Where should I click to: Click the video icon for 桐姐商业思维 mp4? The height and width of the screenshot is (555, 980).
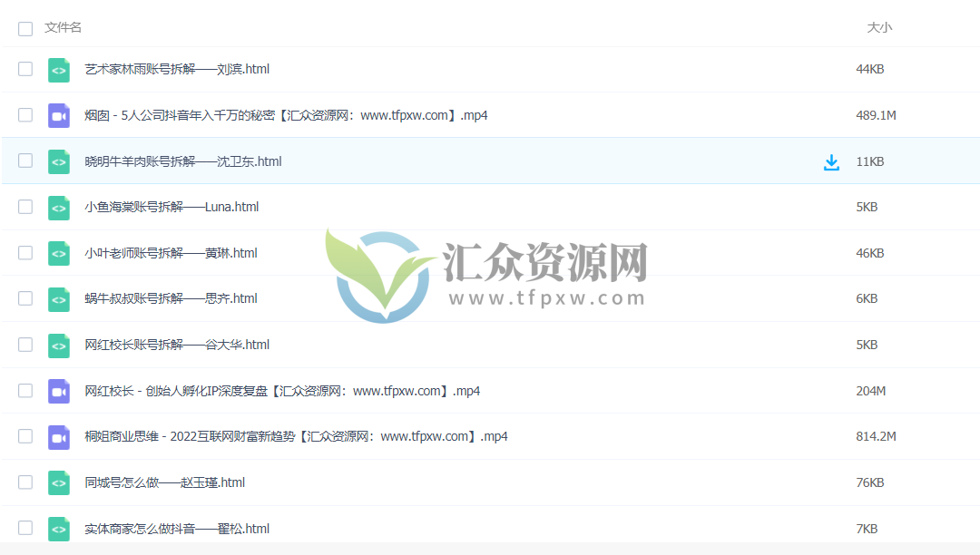point(58,436)
